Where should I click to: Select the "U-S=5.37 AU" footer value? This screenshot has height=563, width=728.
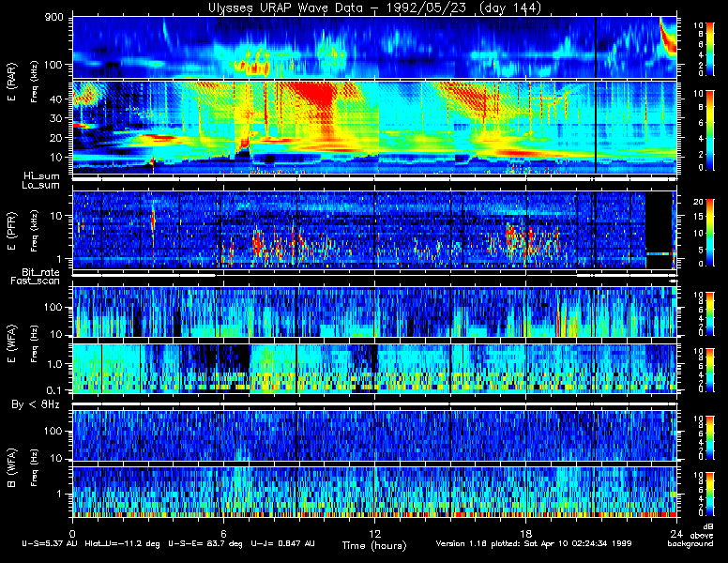[x=50, y=543]
